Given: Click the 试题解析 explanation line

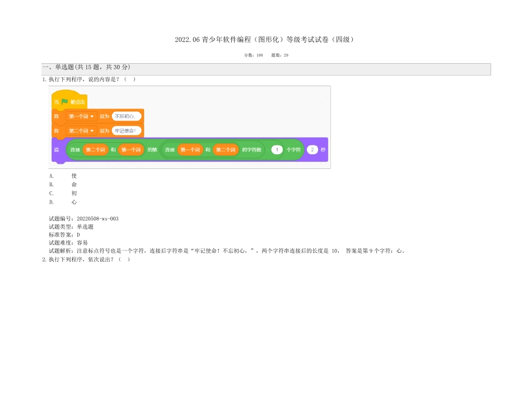Looking at the screenshot, I should point(227,251).
